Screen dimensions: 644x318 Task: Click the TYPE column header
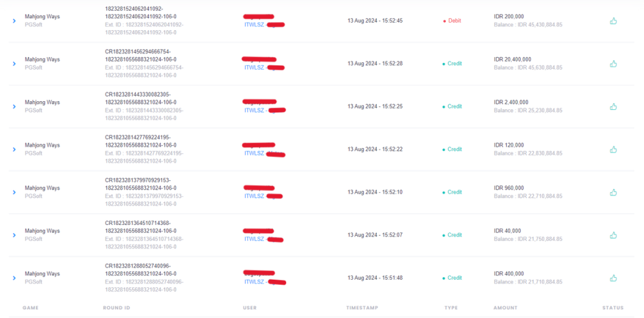point(450,308)
